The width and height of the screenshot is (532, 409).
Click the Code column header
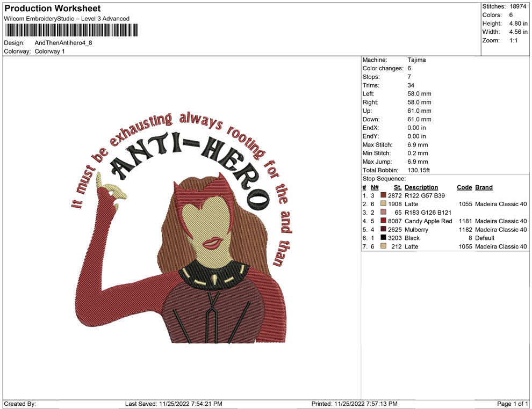(x=464, y=187)
